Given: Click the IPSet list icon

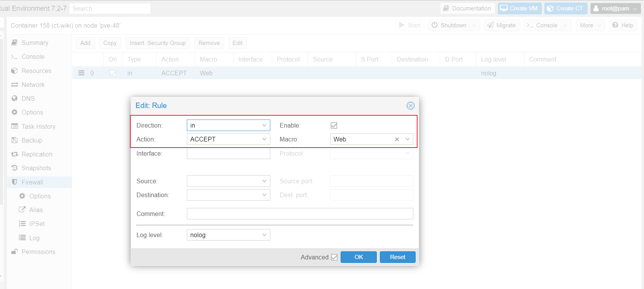Looking at the screenshot, I should tap(22, 224).
